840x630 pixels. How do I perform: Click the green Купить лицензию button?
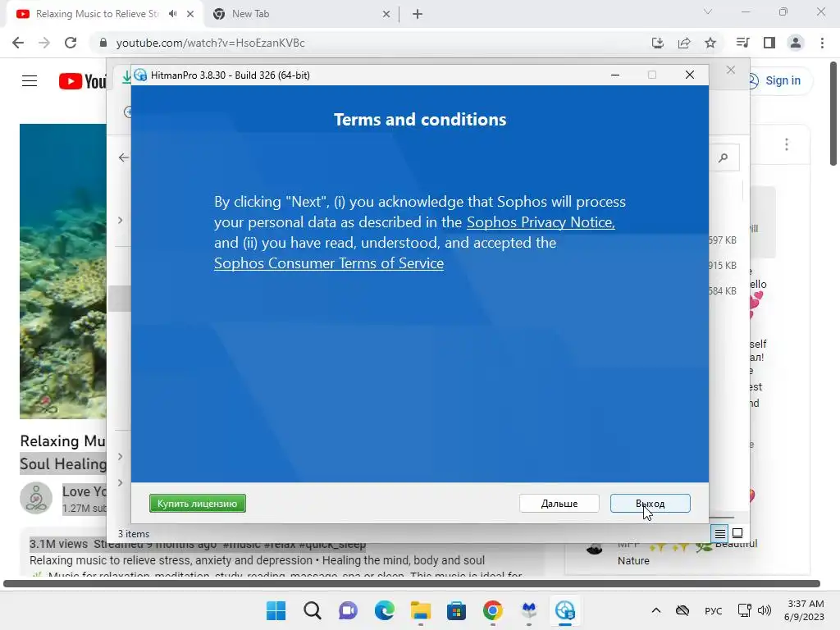197,503
